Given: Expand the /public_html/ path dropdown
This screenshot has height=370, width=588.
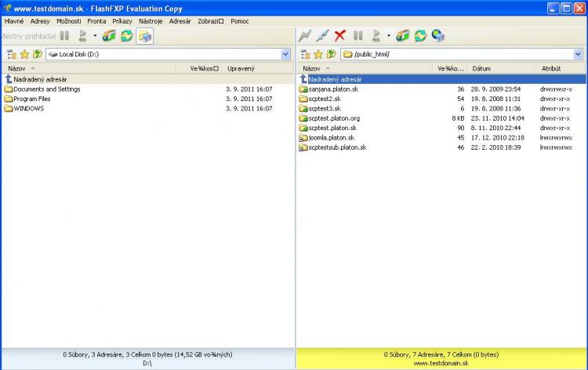Looking at the screenshot, I should pyautogui.click(x=578, y=54).
